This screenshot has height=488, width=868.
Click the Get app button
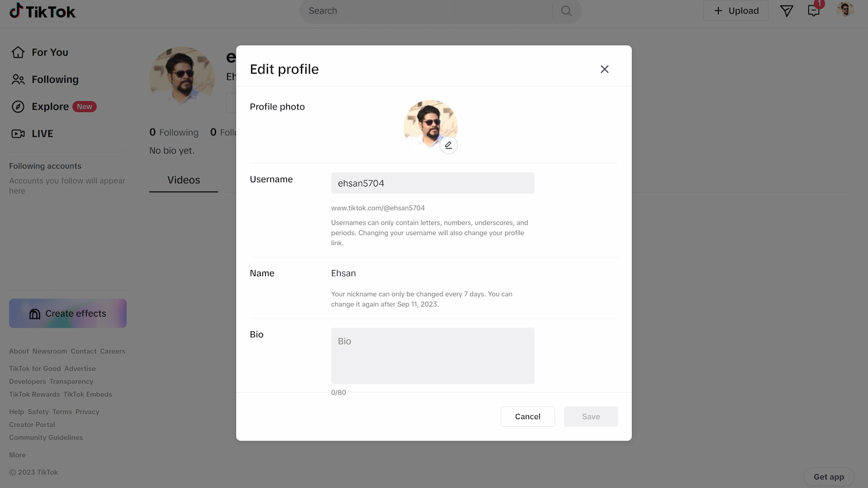828,477
